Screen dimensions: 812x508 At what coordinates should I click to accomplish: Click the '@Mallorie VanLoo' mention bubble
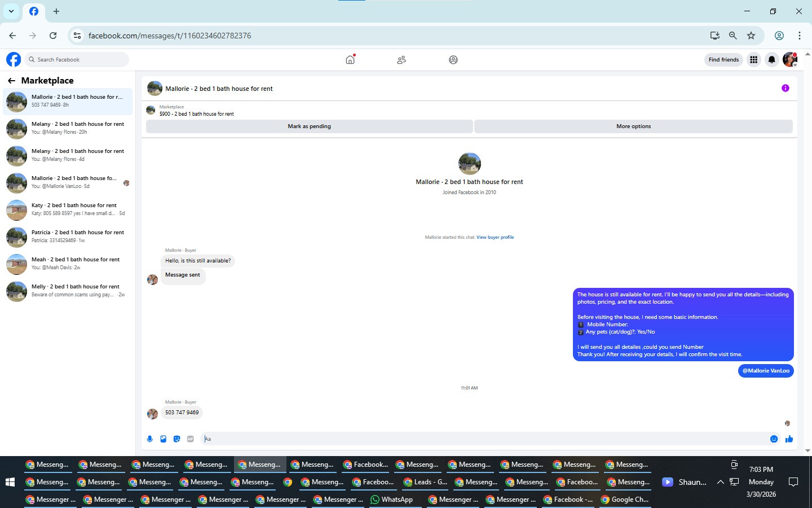(766, 371)
